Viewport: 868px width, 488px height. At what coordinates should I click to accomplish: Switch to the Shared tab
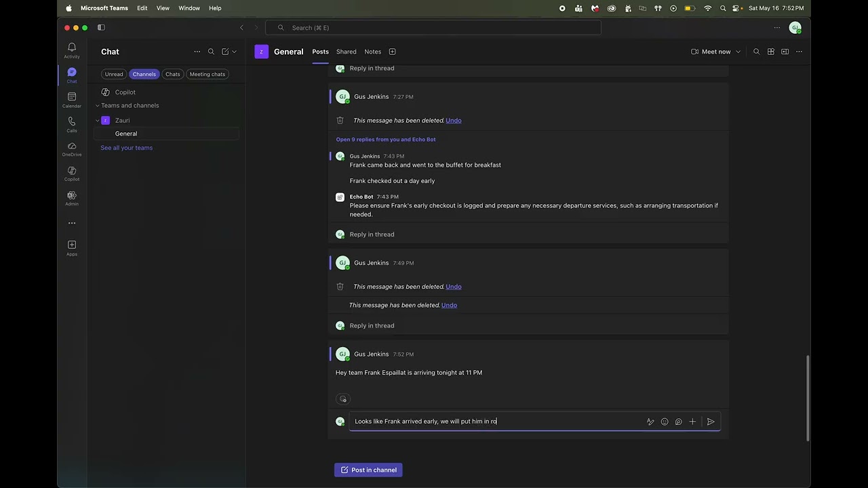coord(346,52)
